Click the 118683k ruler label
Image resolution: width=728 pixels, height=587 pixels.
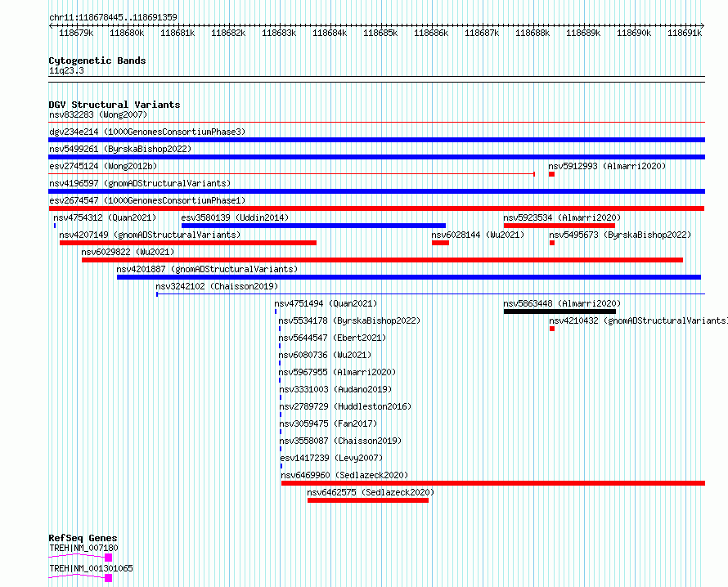[279, 34]
